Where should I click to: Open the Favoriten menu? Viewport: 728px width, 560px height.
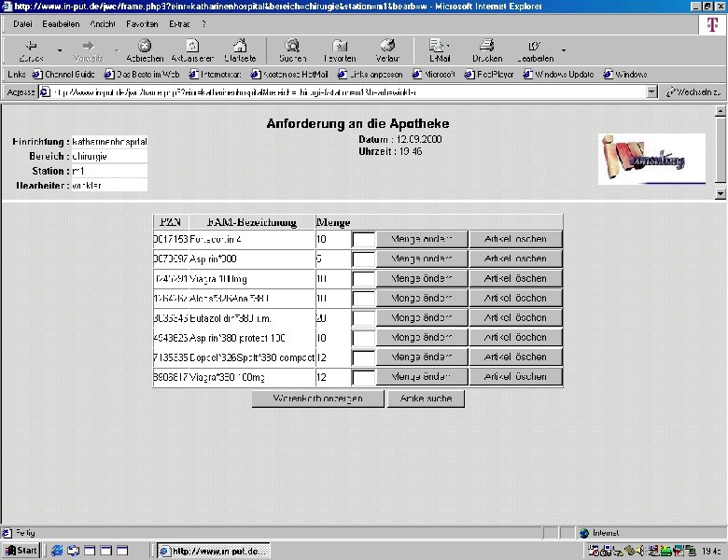click(x=142, y=24)
